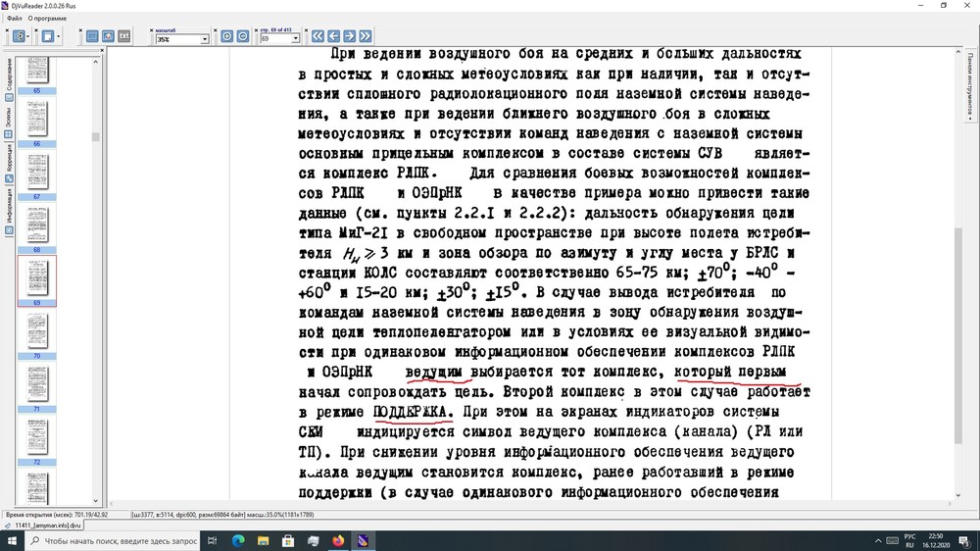Click the zoom out minus icon
Viewport: 980px width, 551px height.
tap(243, 36)
